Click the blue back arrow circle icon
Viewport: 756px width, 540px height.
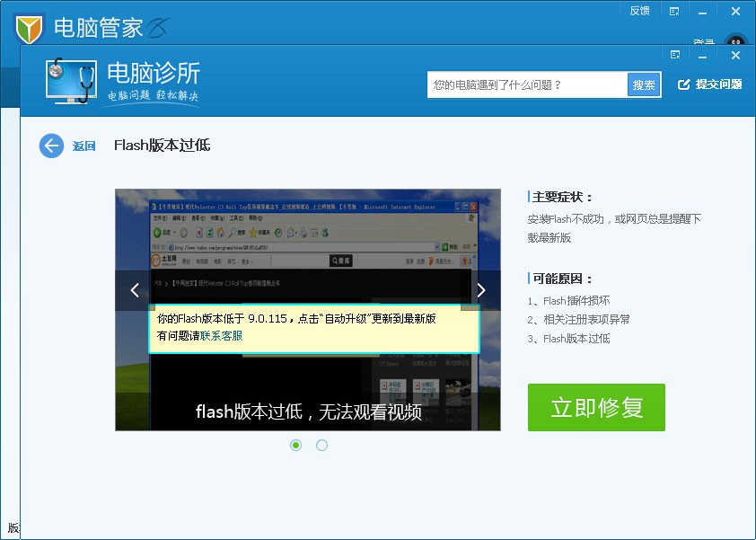(x=51, y=145)
